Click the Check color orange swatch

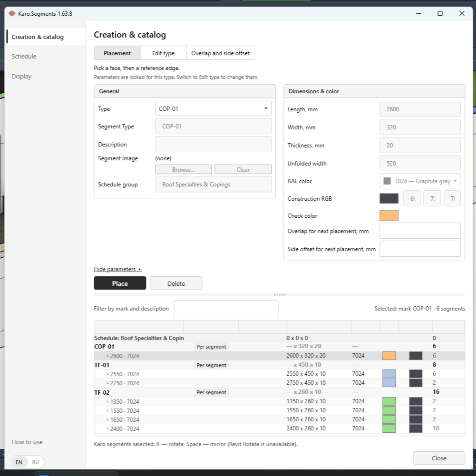389,215
